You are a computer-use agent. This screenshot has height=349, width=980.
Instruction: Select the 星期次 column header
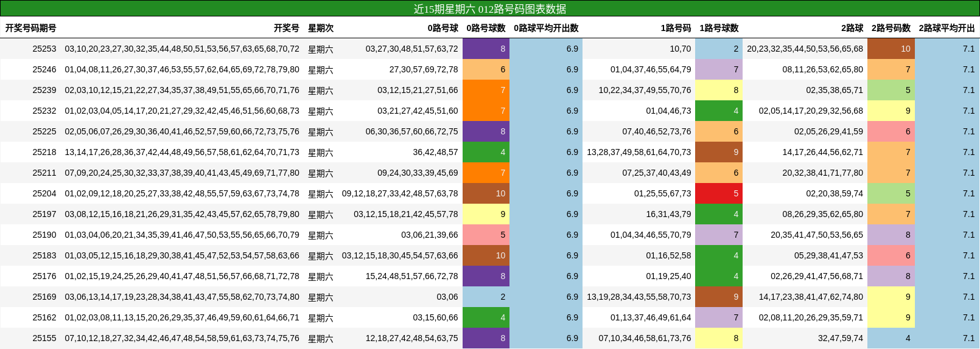pyautogui.click(x=320, y=28)
